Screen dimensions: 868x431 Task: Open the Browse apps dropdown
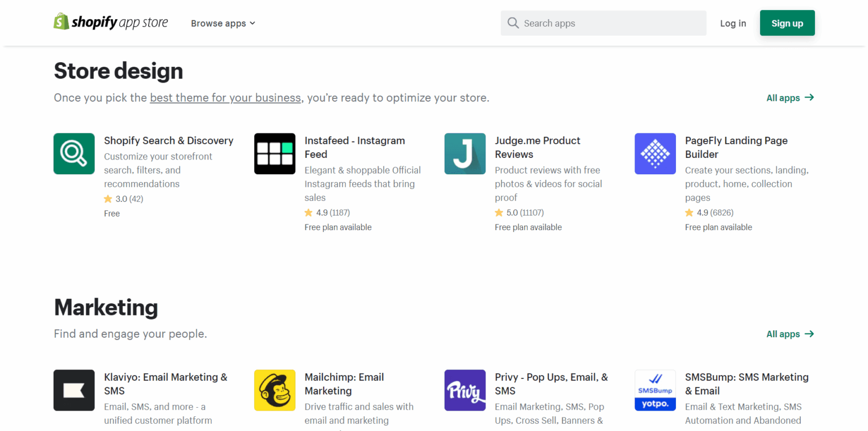[219, 23]
